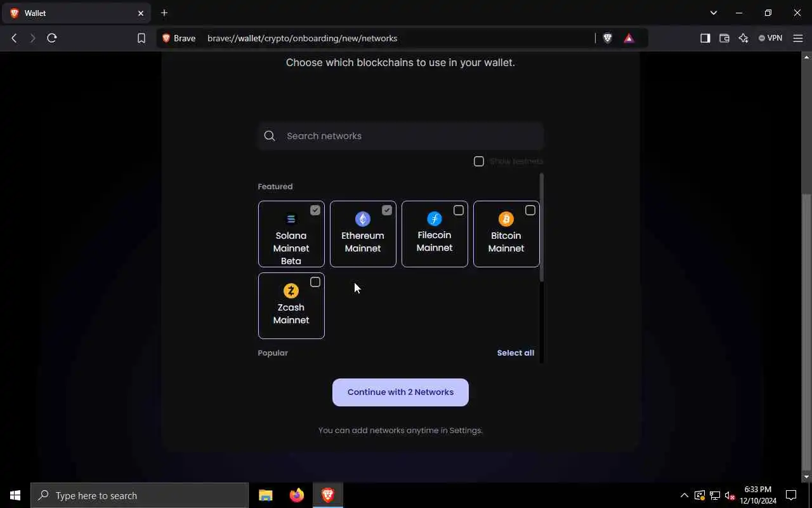Open the Brave main menu
This screenshot has height=508, width=812.
coord(798,38)
